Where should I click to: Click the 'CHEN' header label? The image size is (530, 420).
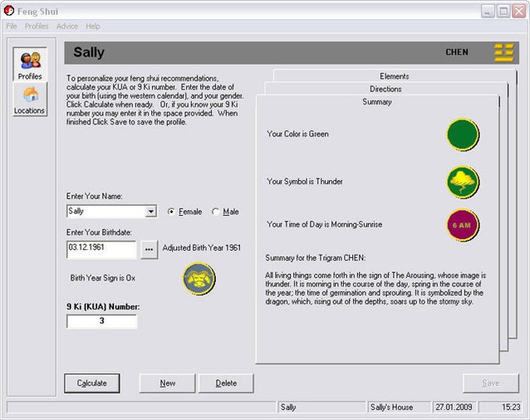[x=457, y=52]
